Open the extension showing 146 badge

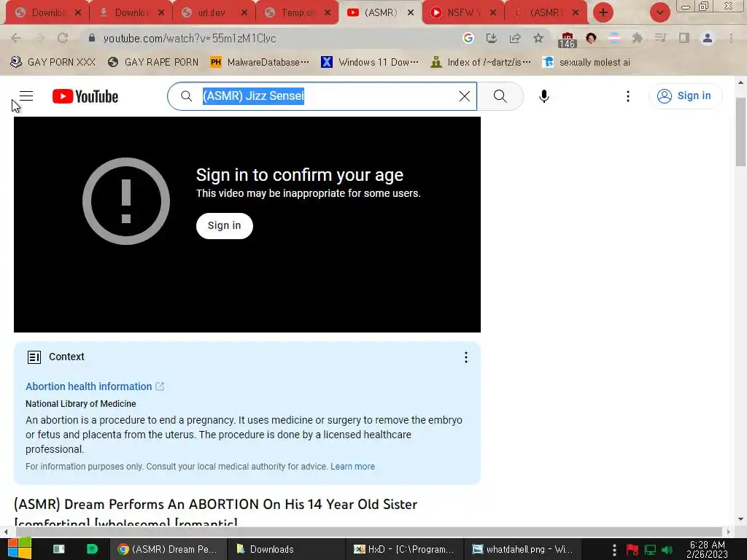[567, 39]
